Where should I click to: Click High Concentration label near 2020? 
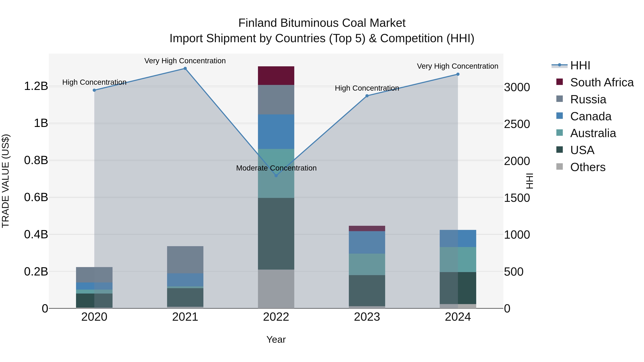94,82
